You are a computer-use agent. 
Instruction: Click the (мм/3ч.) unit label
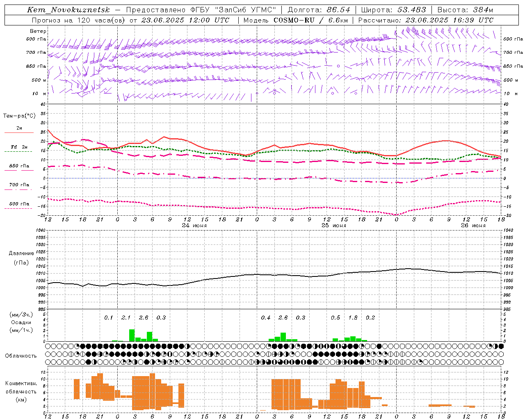click(x=21, y=315)
